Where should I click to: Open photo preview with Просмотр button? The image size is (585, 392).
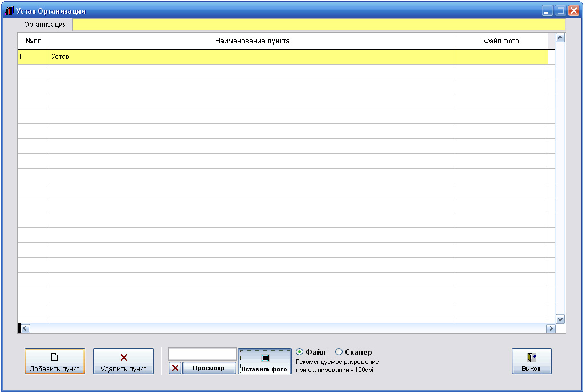[x=209, y=368]
